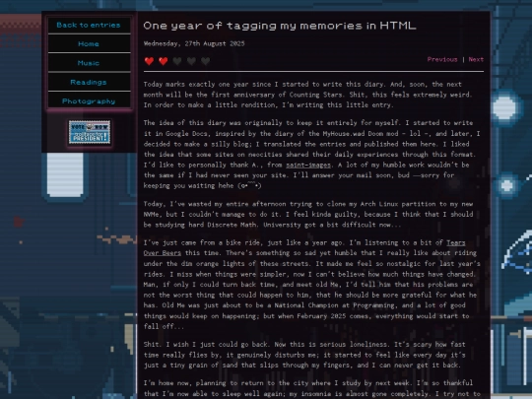532x399 pixels.
Task: Click the Vote Now President badge
Action: coord(90,132)
